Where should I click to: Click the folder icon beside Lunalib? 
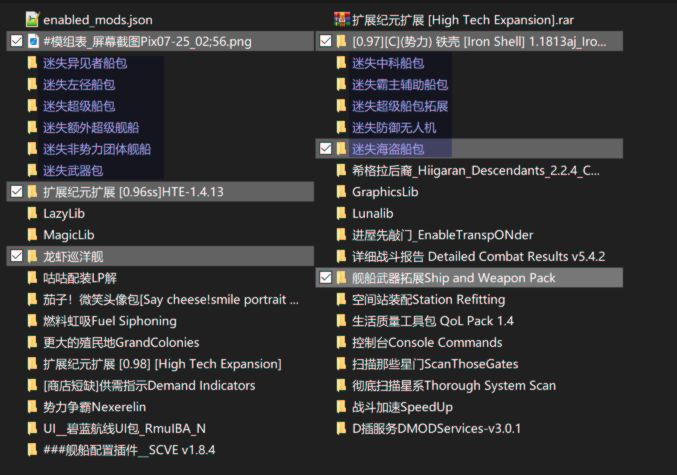click(x=342, y=213)
